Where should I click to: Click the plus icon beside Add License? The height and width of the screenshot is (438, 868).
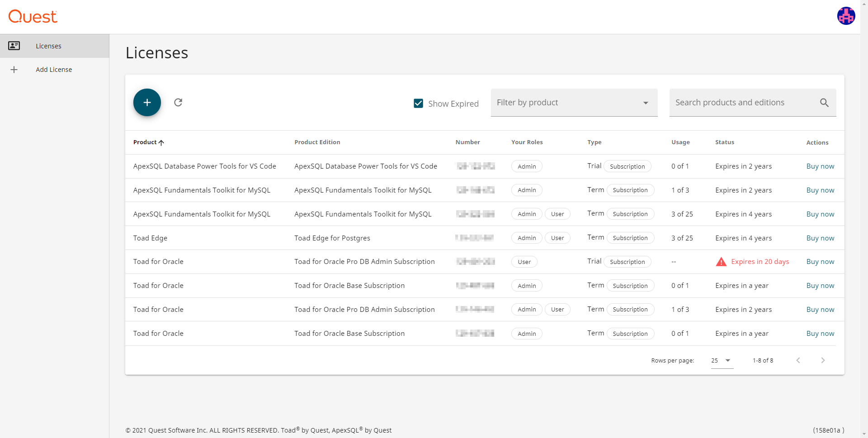coord(14,70)
